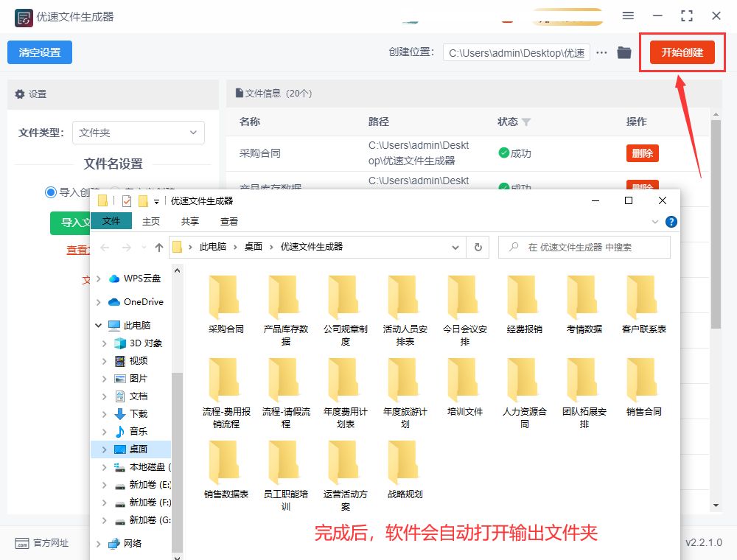737x560 pixels.
Task: Select the 流程-费用报销流程 folder
Action: click(x=226, y=393)
